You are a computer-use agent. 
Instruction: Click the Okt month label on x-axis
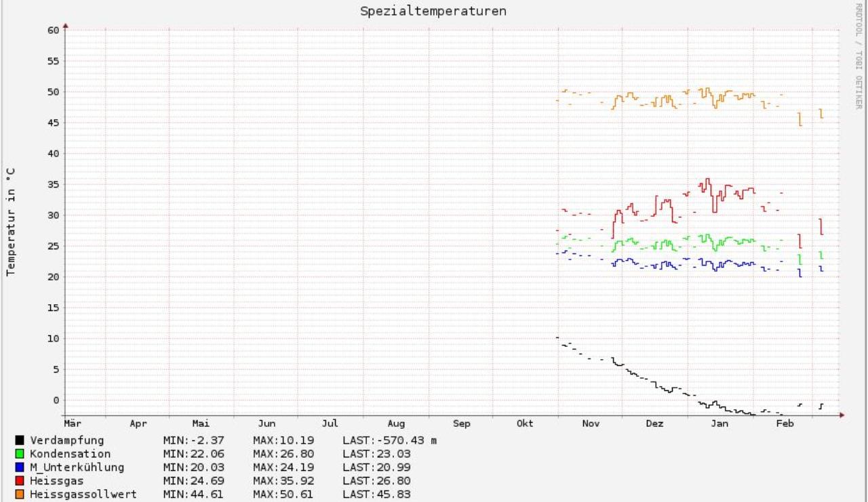pos(525,423)
